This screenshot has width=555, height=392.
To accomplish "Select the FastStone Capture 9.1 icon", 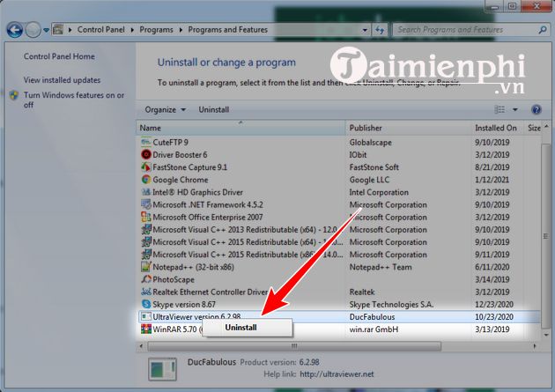I will [146, 167].
